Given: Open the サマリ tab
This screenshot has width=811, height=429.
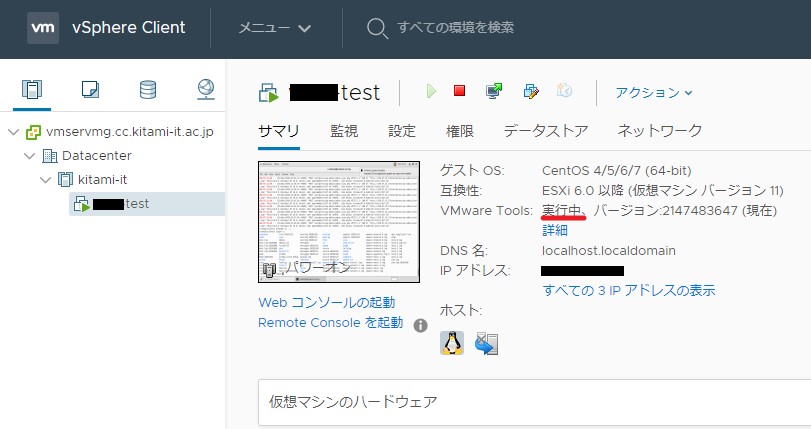Looking at the screenshot, I should [279, 131].
